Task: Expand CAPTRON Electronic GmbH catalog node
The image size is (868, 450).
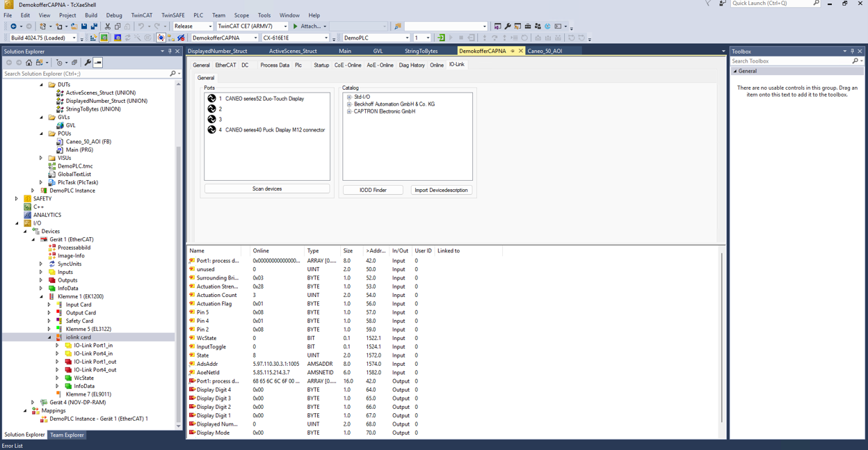Action: 349,111
